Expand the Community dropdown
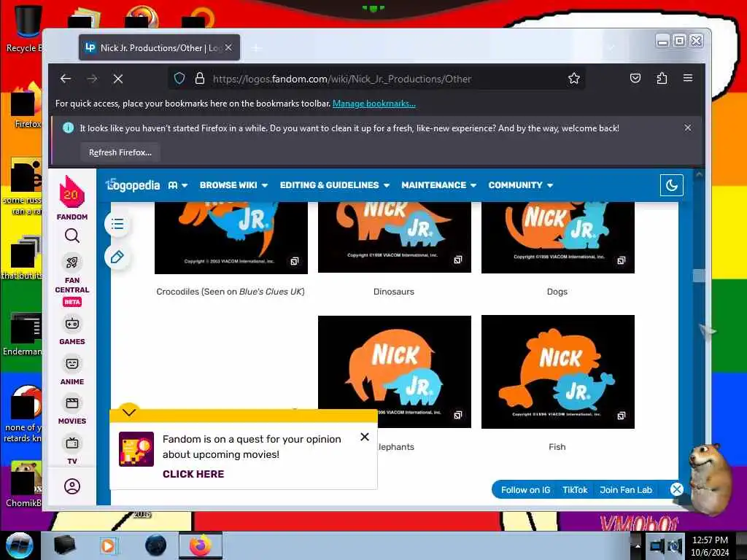The height and width of the screenshot is (560, 747). (520, 185)
